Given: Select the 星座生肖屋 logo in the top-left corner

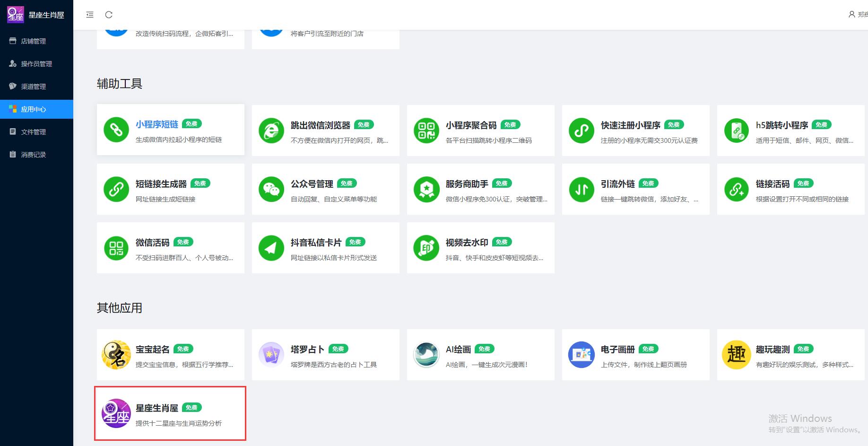Looking at the screenshot, I should [x=15, y=14].
